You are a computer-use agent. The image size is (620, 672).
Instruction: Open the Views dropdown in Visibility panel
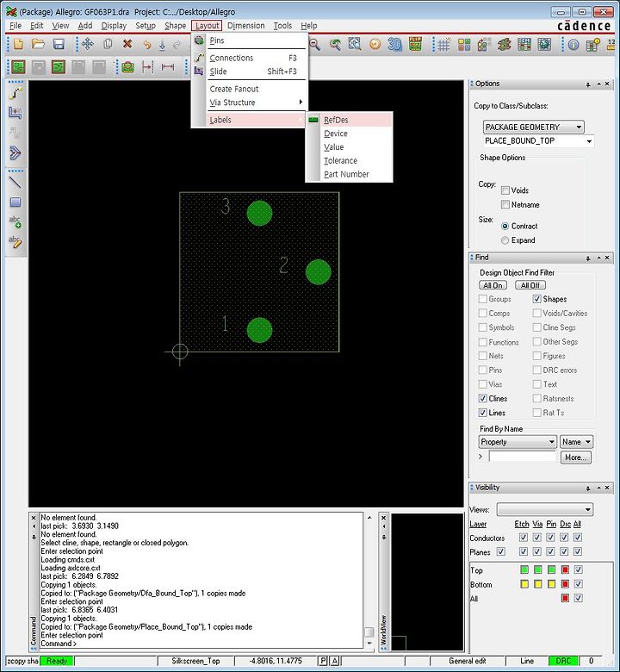pyautogui.click(x=544, y=509)
